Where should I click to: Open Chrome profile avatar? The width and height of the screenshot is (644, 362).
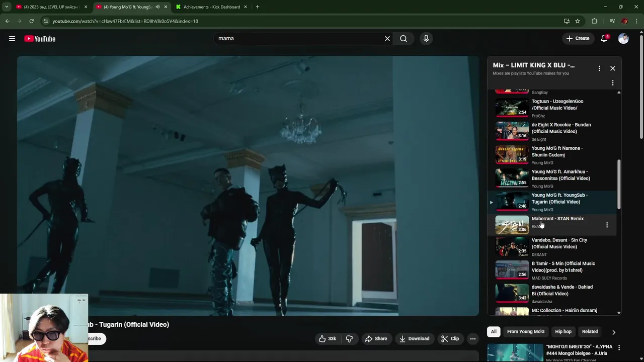tap(624, 21)
